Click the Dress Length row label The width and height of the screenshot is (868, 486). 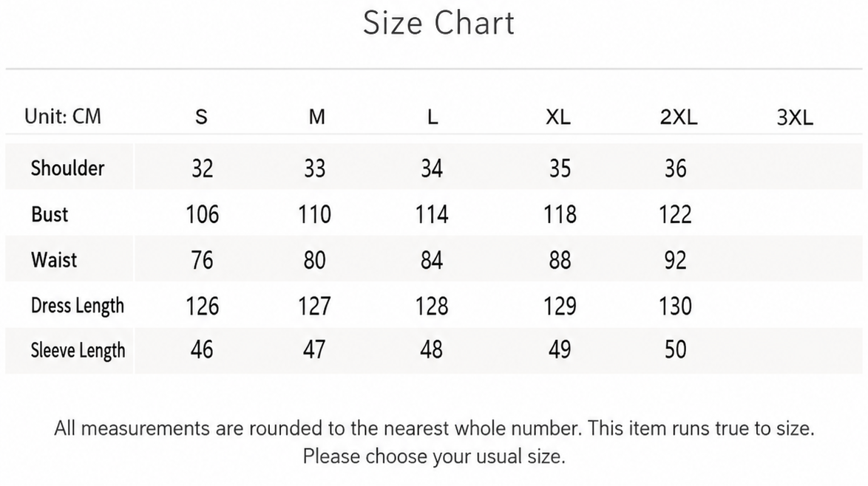[78, 306]
